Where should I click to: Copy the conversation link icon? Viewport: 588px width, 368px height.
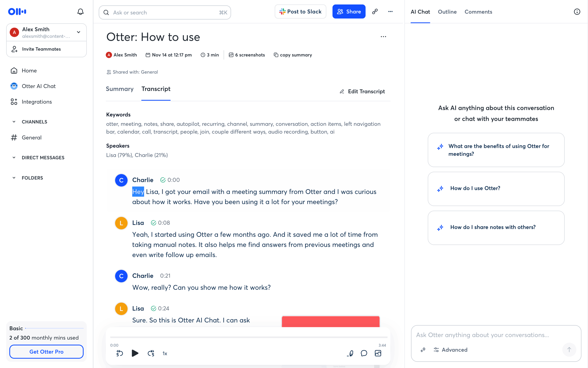[x=375, y=12]
